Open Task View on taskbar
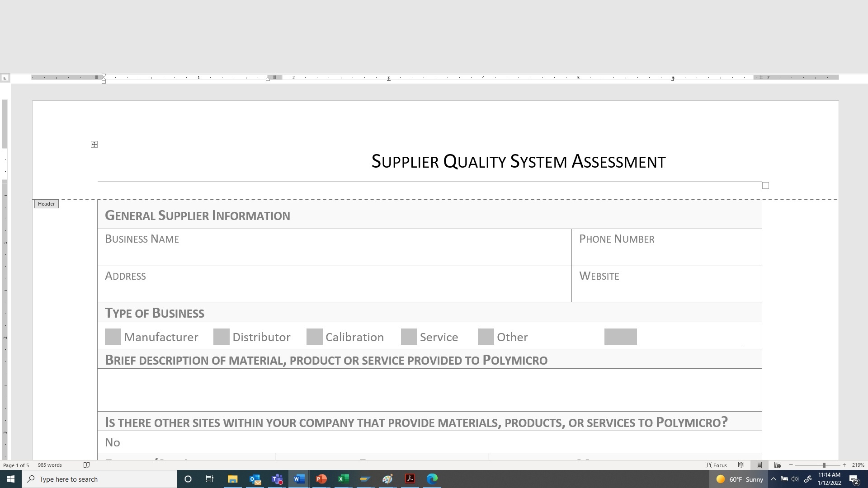 point(210,479)
